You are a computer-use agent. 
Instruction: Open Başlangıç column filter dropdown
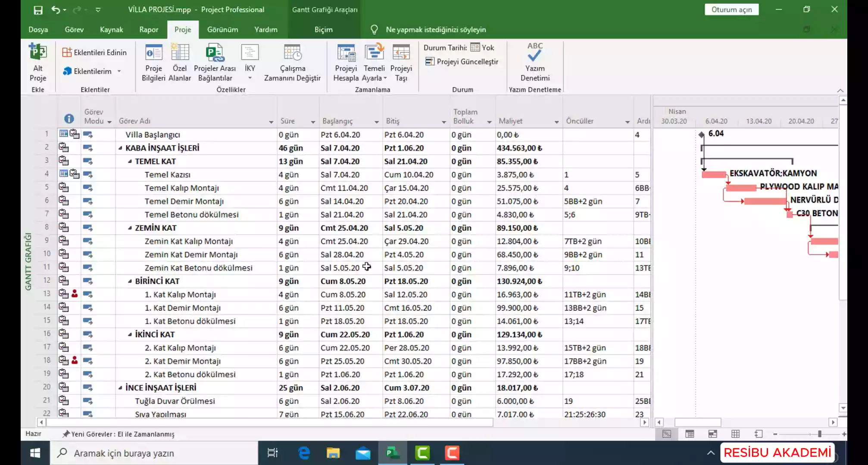pos(376,122)
